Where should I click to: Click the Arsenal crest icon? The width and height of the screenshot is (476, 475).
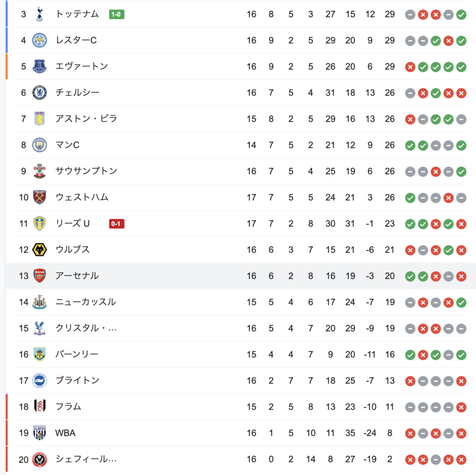click(40, 276)
